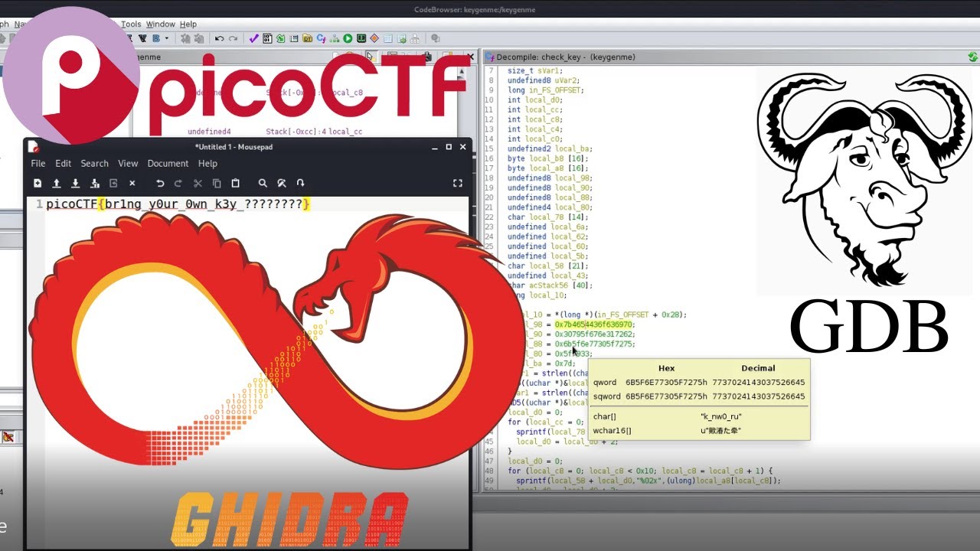
Task: Click the Open file icon in Mousepad toolbar
Action: (x=56, y=183)
